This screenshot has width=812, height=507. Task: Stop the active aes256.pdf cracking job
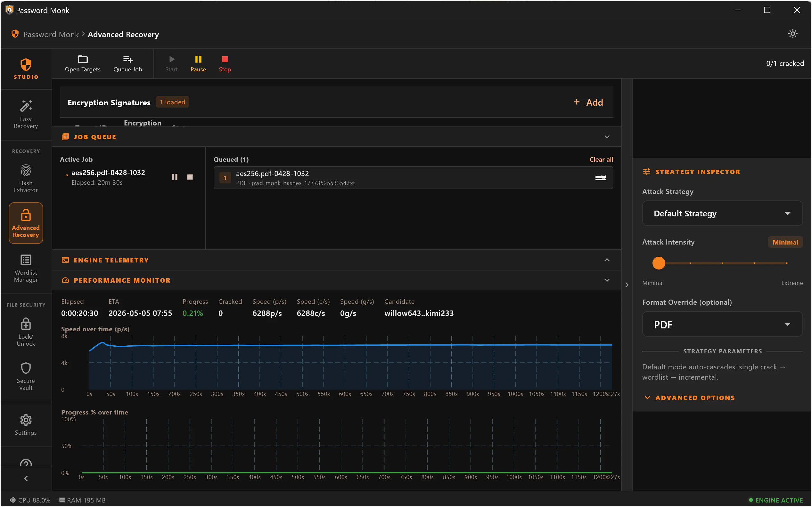(x=225, y=63)
